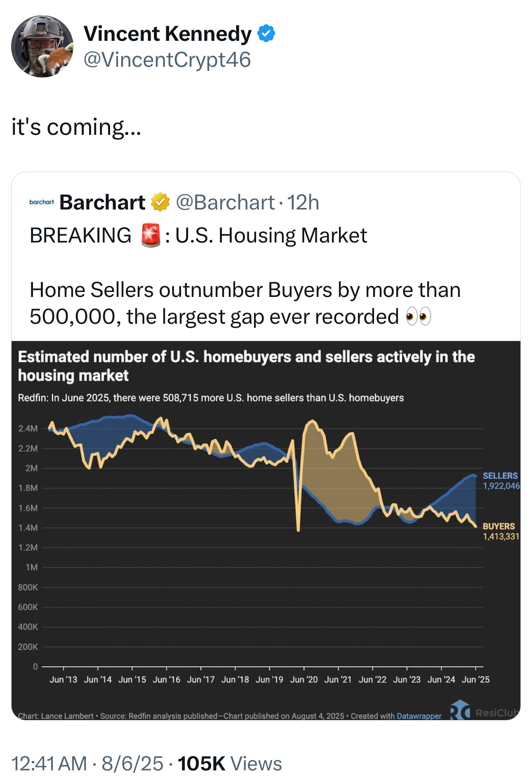Open the Datawrapper link in chart footer

click(419, 716)
